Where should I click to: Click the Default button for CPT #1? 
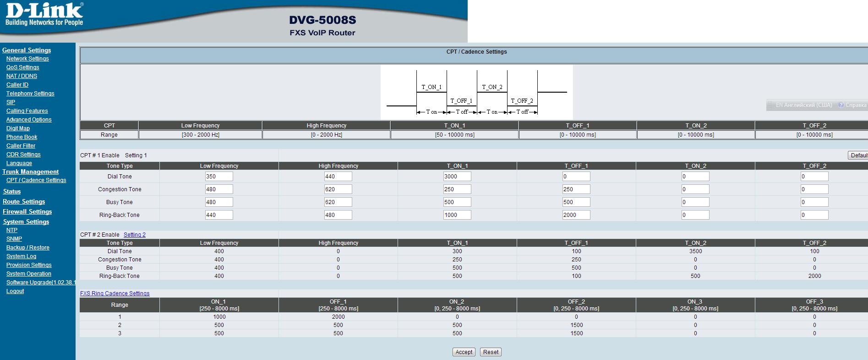[858, 155]
